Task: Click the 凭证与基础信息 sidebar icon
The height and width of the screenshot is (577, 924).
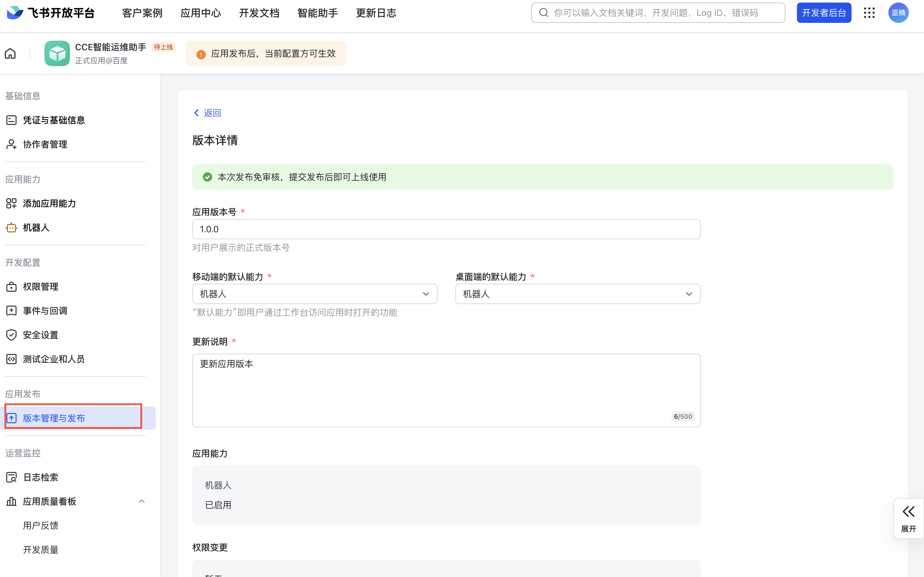Action: coord(11,120)
